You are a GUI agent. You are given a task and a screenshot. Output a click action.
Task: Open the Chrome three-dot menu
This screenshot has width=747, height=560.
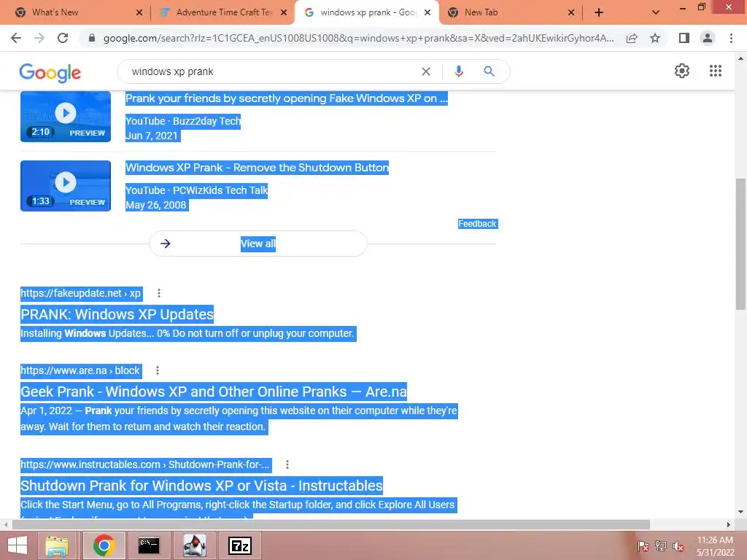coord(731,38)
